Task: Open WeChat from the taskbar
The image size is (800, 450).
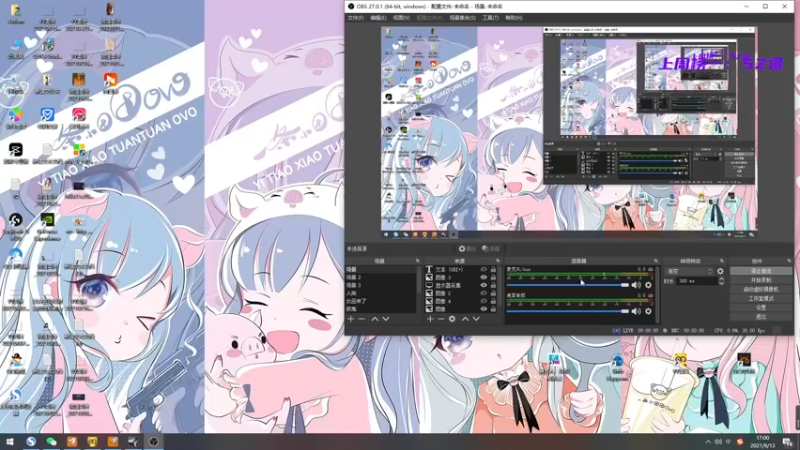Action: 52,442
